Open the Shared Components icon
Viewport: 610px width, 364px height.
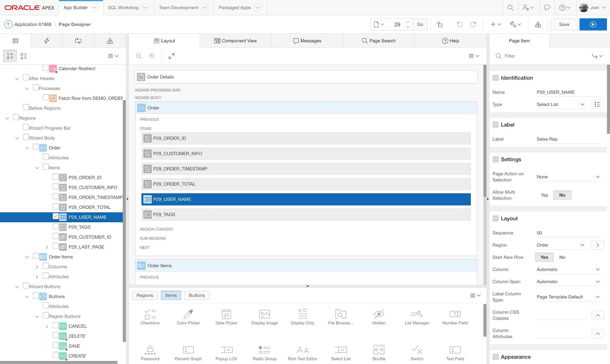pos(538,24)
